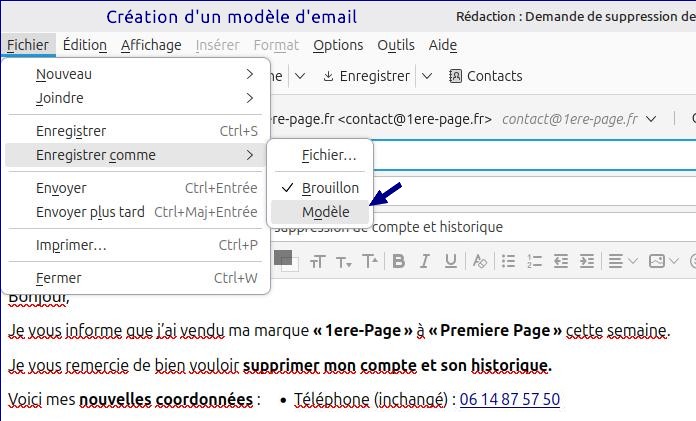
Task: Apply Underline formatting
Action: pyautogui.click(x=450, y=261)
